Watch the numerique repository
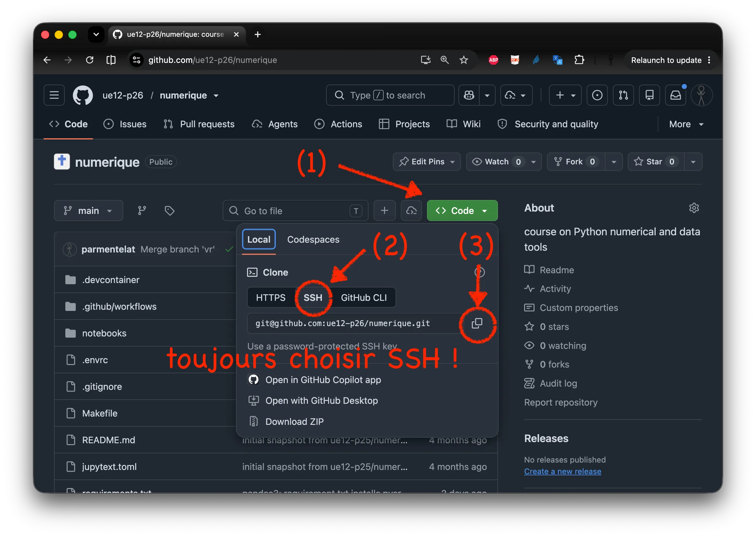 coord(504,161)
